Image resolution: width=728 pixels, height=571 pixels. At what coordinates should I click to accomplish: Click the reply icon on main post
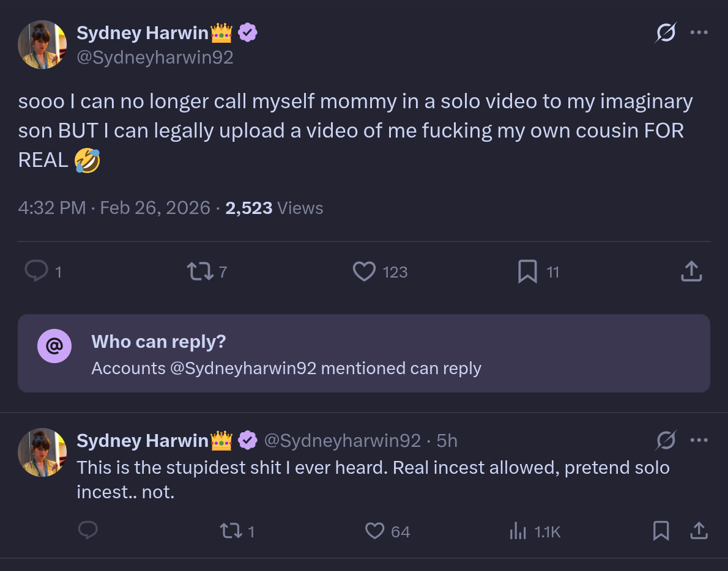pyautogui.click(x=37, y=271)
